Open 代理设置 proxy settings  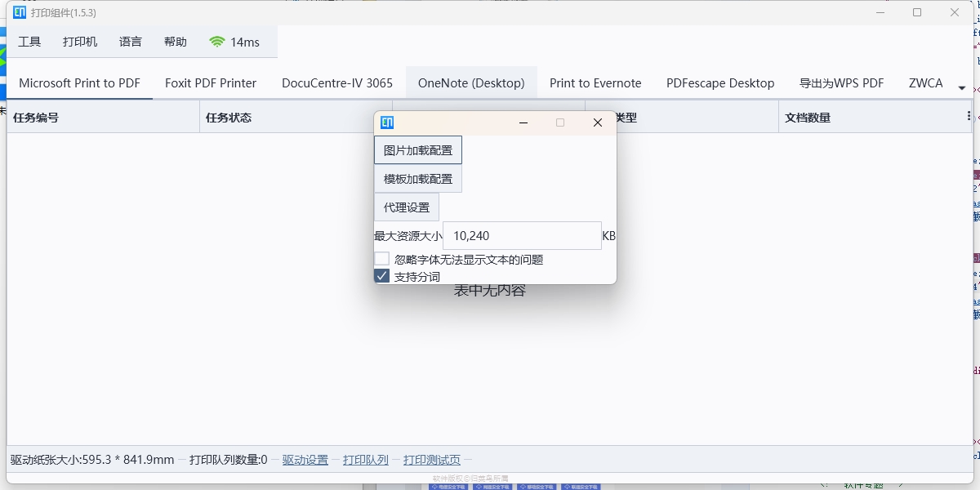pos(407,207)
